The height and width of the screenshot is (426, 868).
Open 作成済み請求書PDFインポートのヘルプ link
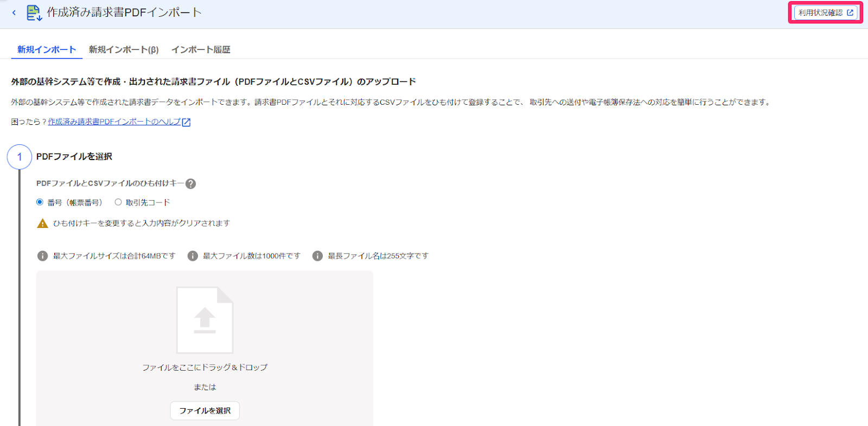pyautogui.click(x=114, y=122)
